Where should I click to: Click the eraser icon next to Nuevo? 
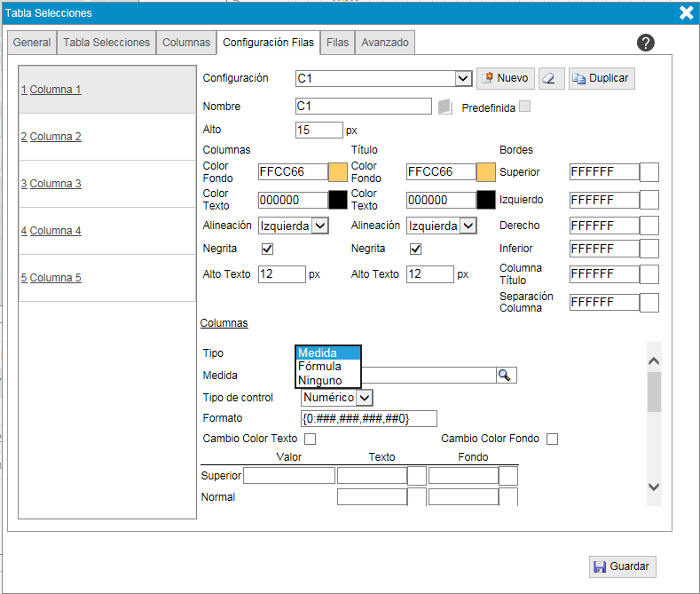552,78
